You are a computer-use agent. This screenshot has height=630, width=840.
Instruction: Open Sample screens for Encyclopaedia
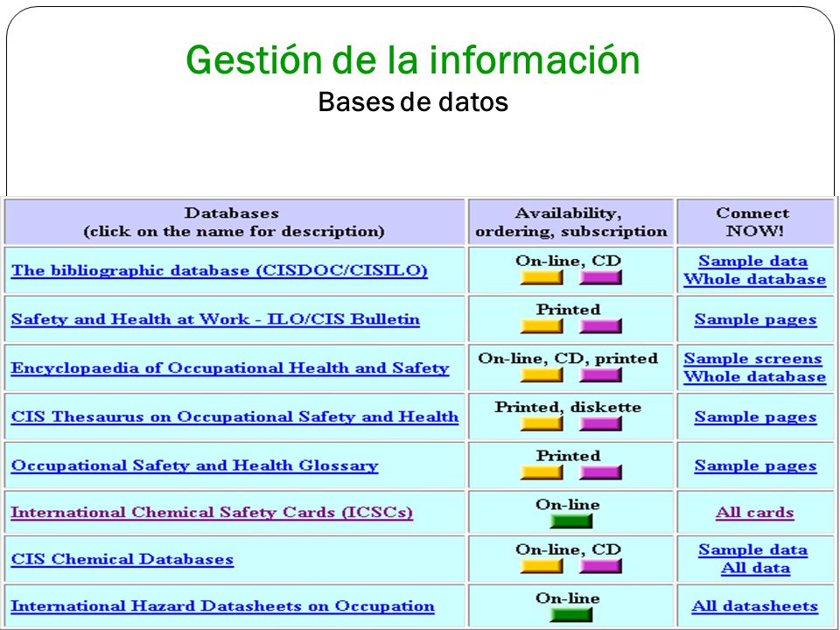752,359
